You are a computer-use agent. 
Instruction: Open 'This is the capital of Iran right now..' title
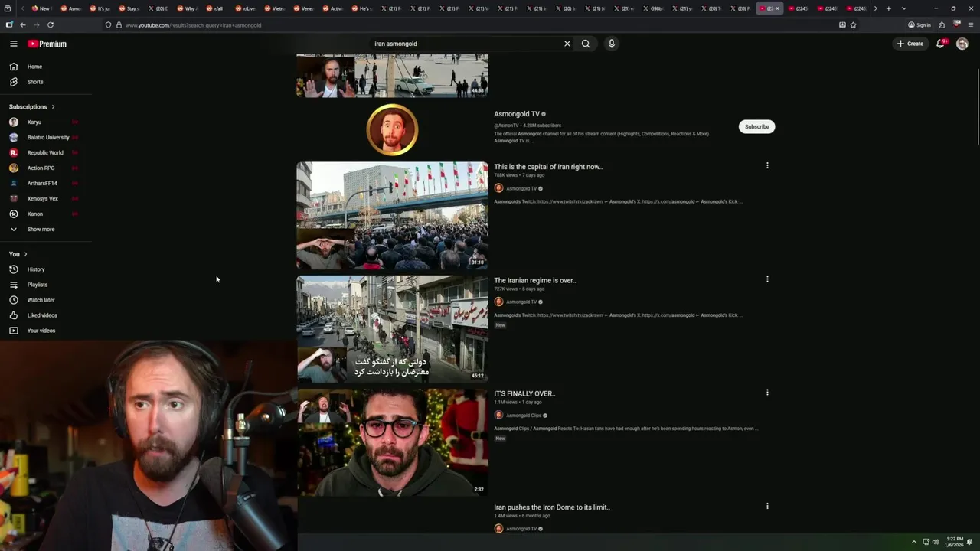[548, 167]
